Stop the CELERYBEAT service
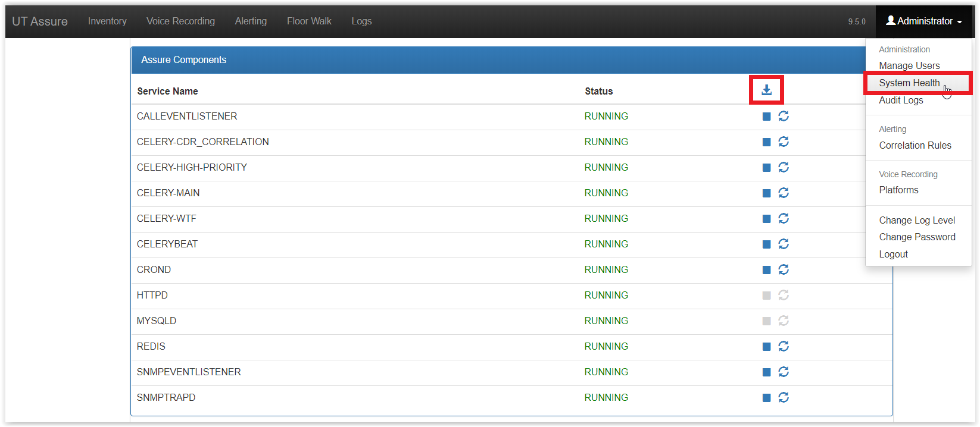This screenshot has width=980, height=427. coord(767,244)
